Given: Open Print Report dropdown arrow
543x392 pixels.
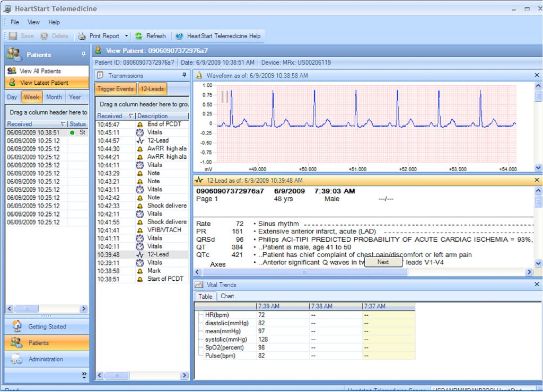Looking at the screenshot, I should [126, 36].
